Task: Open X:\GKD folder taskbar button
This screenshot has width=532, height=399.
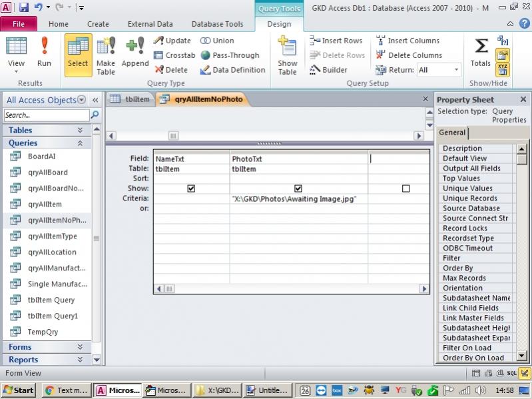Action: coord(217,390)
